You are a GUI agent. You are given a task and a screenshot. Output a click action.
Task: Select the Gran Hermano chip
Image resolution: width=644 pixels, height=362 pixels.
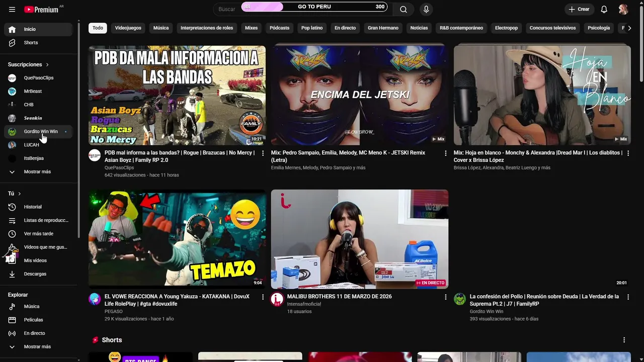(x=383, y=28)
